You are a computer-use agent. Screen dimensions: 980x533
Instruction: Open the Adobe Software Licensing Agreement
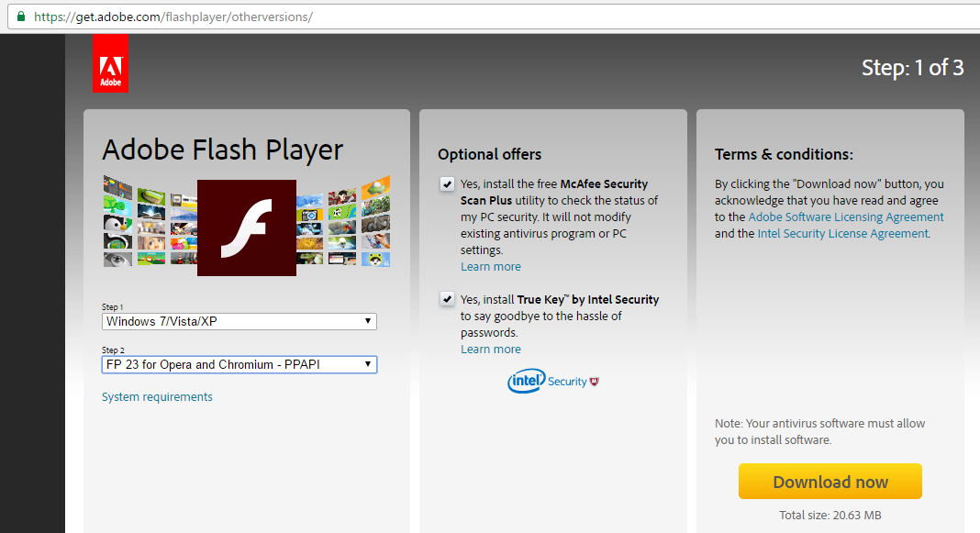pyautogui.click(x=846, y=217)
